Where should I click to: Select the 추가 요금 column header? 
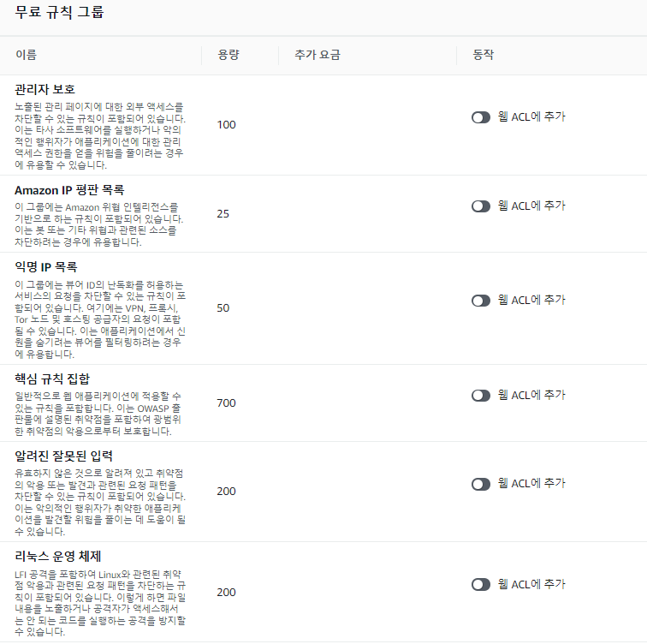[x=317, y=55]
